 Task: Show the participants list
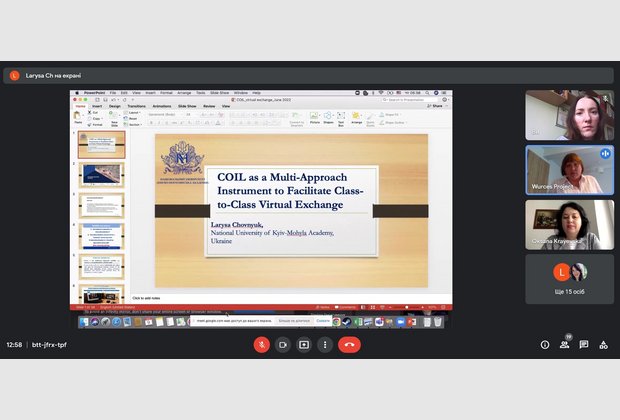[x=564, y=345]
